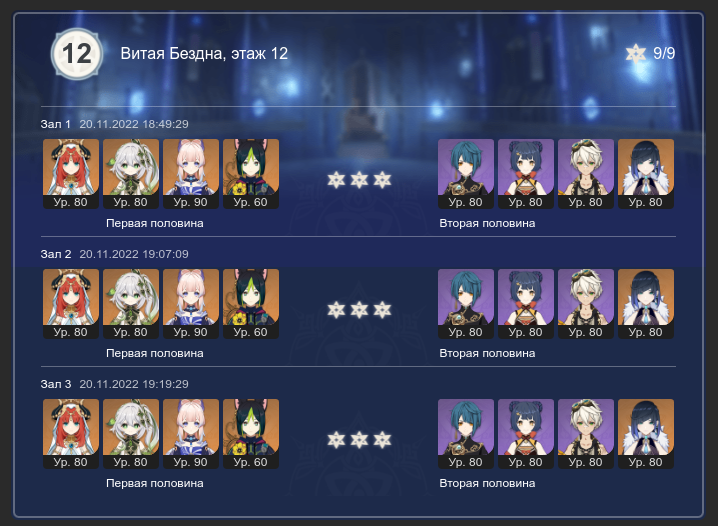The width and height of the screenshot is (718, 526).
Task: Click red-haired character portrait in Chamber 3
Action: pos(71,434)
